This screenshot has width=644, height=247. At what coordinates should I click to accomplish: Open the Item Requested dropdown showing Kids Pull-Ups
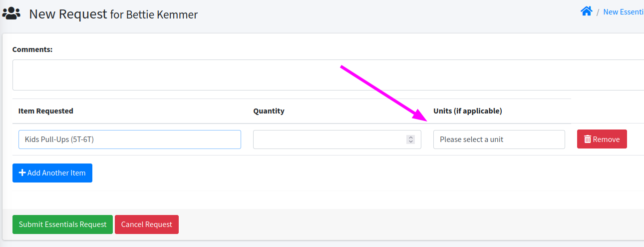pos(130,139)
